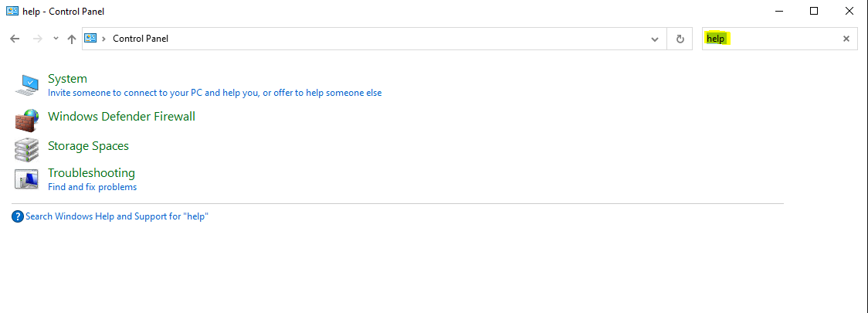Click the Windows Defender Firewall brick wall icon
The height and width of the screenshot is (313, 868).
(28, 118)
